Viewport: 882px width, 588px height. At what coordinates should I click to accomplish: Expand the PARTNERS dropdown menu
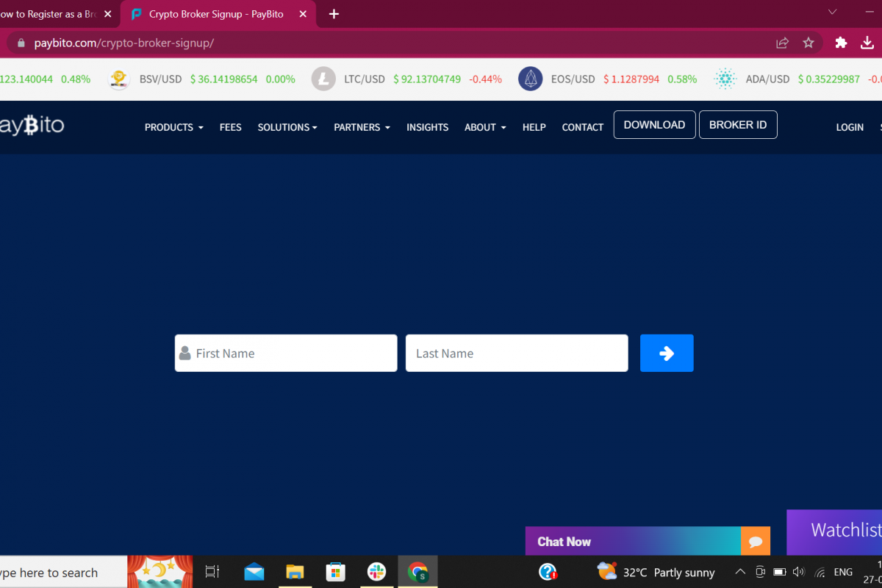pyautogui.click(x=362, y=127)
